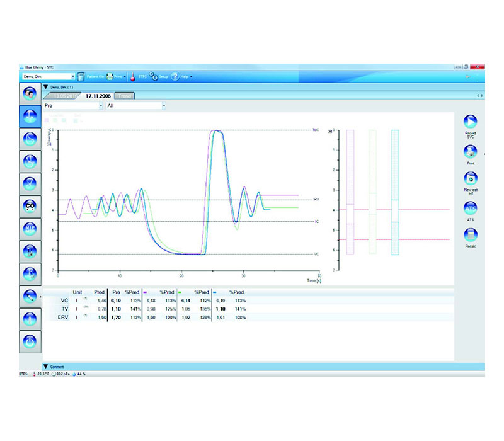Open Setup from the toolbar
The width and height of the screenshot is (504, 441).
(x=159, y=76)
